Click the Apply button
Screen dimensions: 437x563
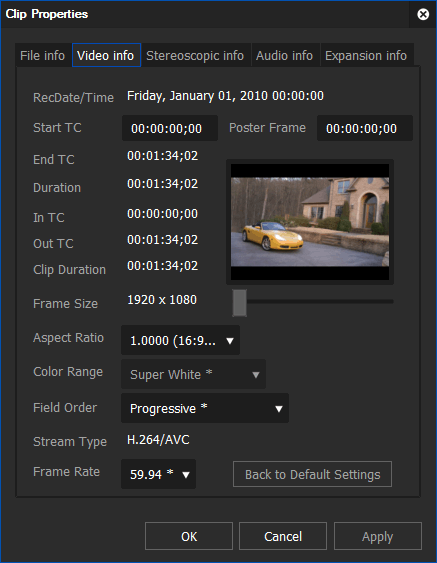[378, 536]
